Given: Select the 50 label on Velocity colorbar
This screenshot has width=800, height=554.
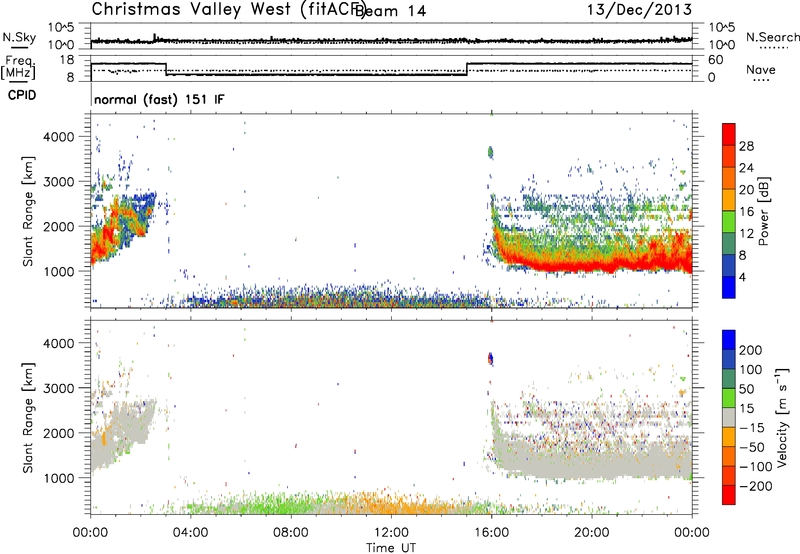Looking at the screenshot, I should tap(746, 389).
